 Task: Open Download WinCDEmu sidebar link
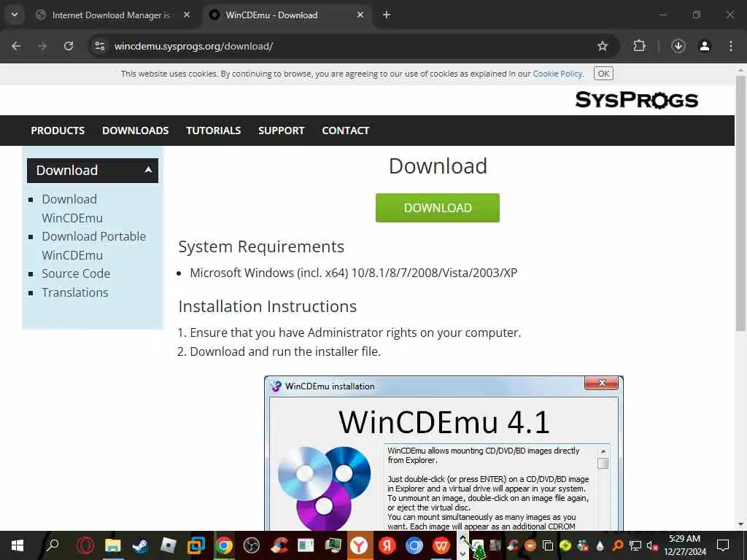[x=72, y=209]
